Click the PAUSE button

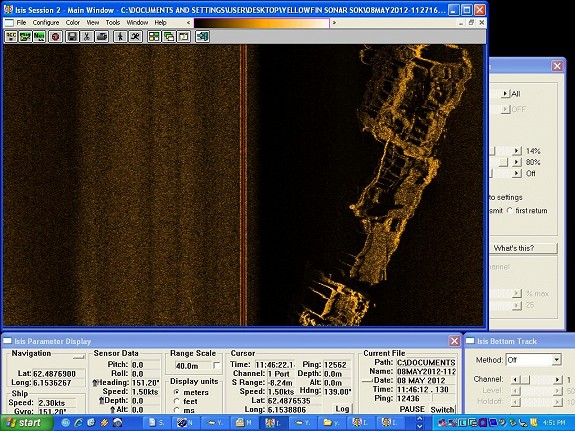[412, 409]
